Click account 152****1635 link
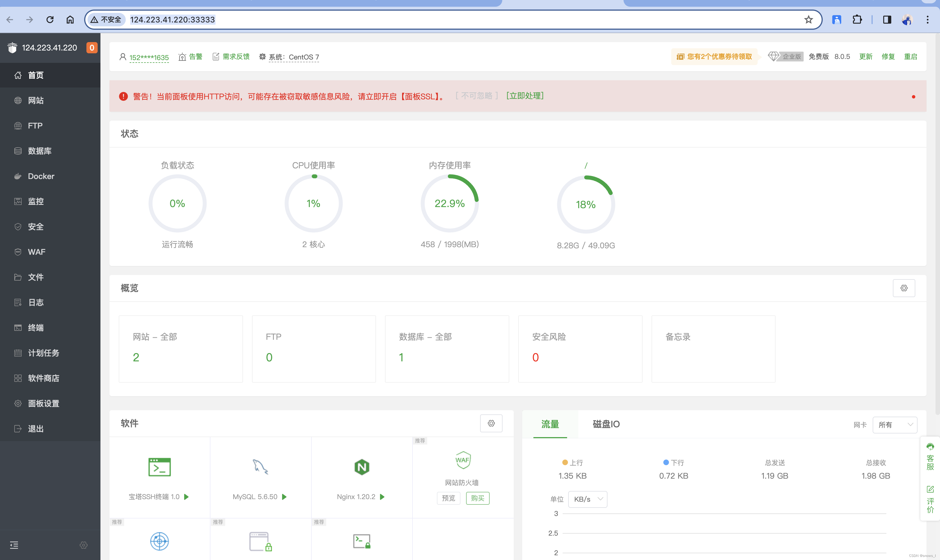940x560 pixels. (149, 57)
